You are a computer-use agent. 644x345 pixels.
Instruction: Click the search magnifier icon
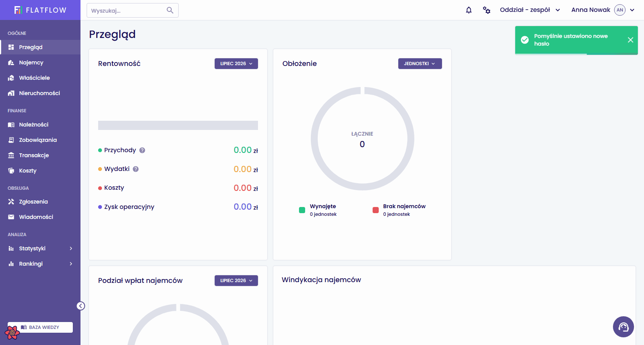click(170, 10)
